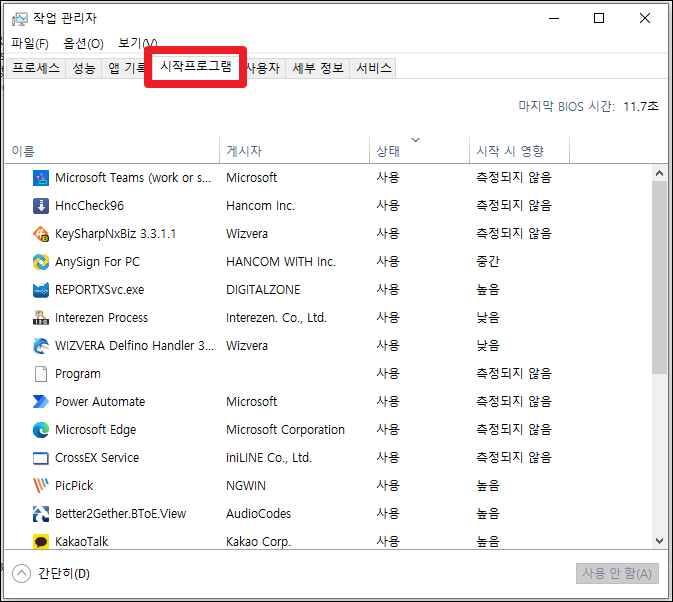Click the 마지막 BIOS 시간 11.7초 text
The image size is (673, 602).
588,106
